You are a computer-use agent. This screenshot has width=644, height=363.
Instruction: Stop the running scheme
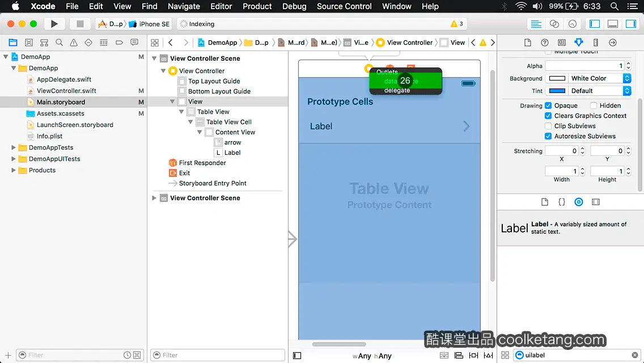pos(80,24)
